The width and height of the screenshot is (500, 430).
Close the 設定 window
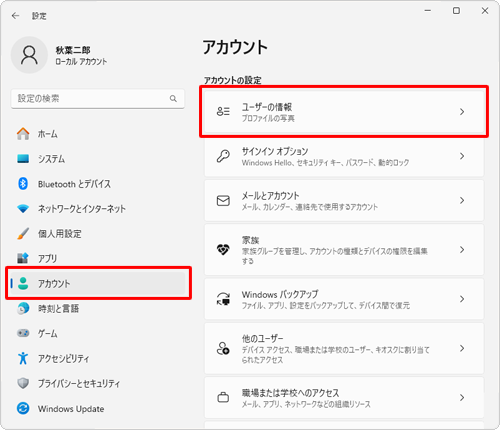tap(485, 11)
